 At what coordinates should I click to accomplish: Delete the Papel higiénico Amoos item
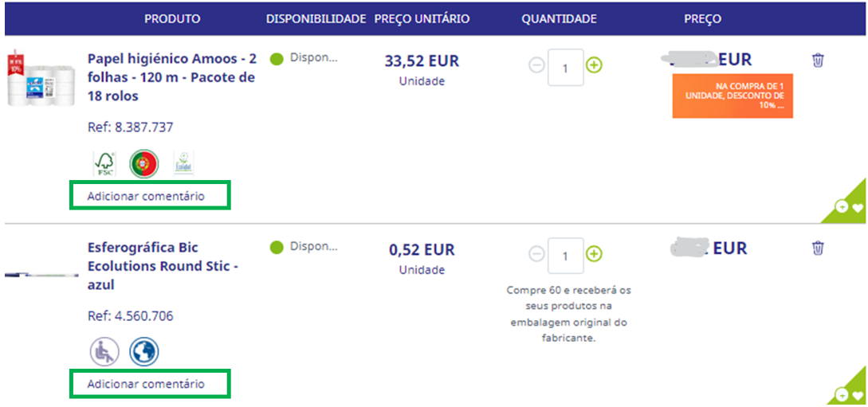pyautogui.click(x=818, y=60)
